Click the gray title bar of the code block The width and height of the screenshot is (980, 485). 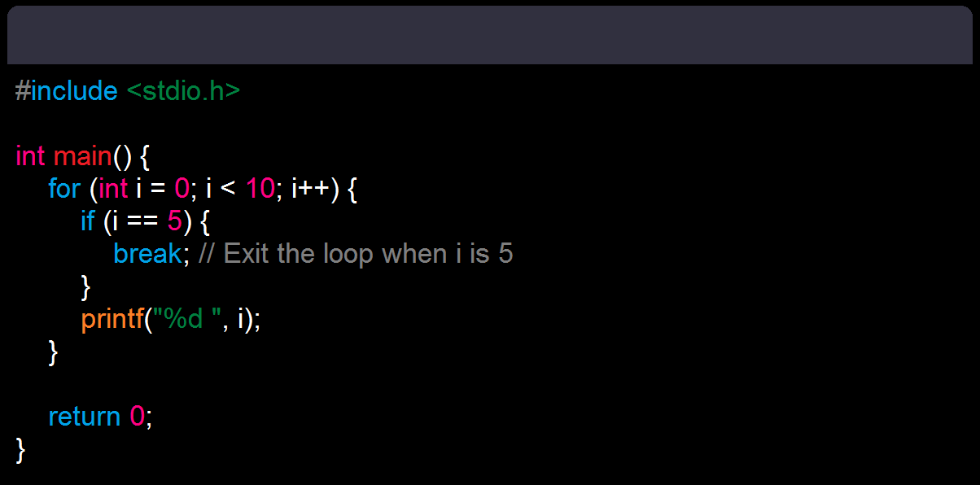490,35
